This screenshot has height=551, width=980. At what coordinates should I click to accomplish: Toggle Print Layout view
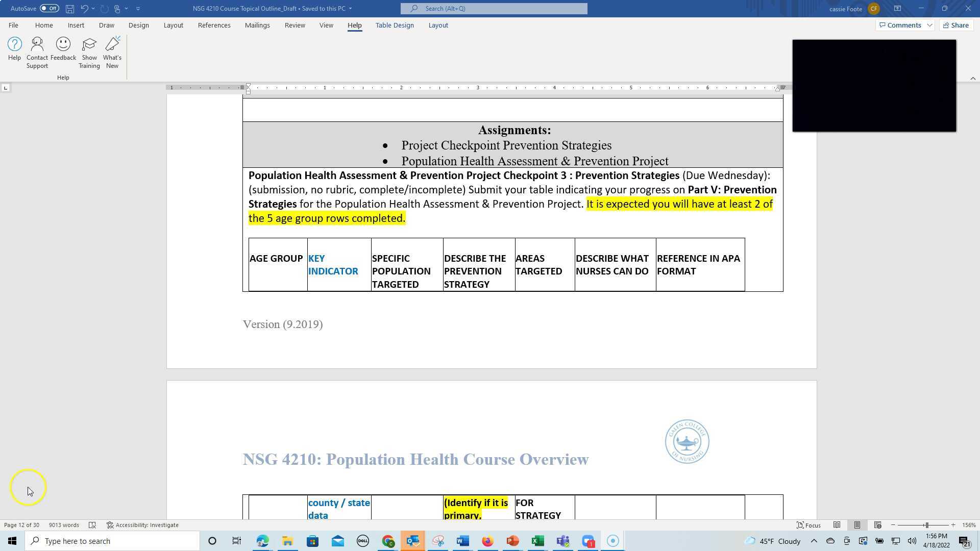click(x=857, y=524)
